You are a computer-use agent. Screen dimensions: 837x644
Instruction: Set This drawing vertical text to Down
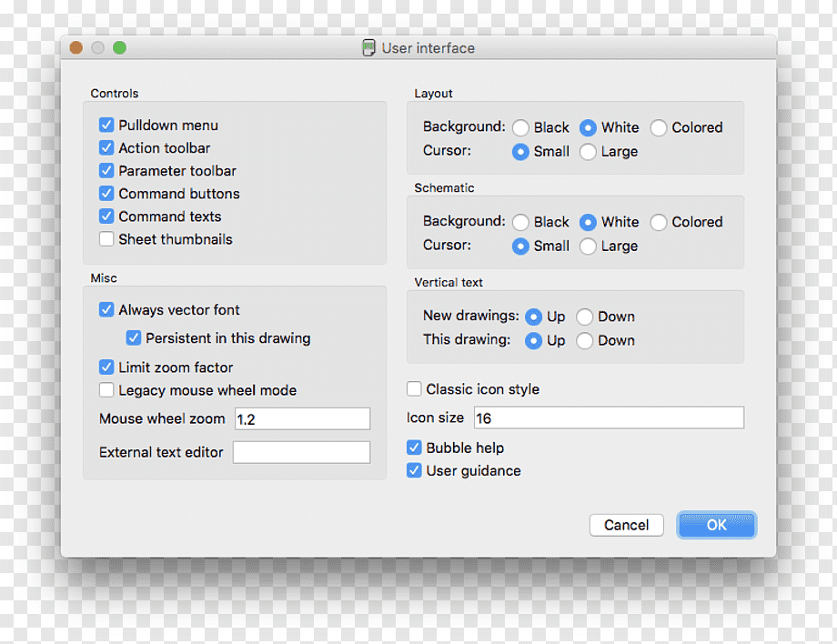584,340
